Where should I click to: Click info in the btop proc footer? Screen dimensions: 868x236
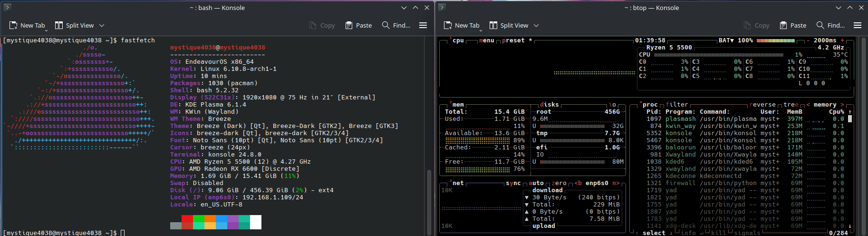click(x=688, y=233)
